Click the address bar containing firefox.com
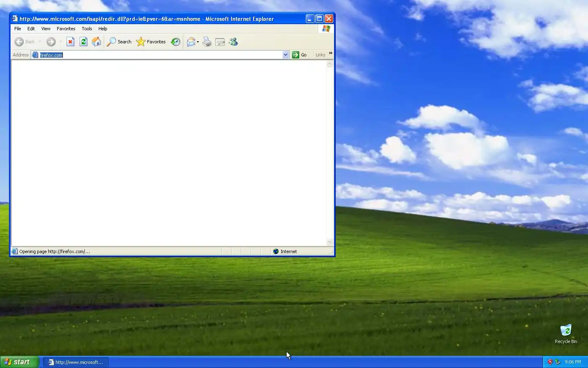 coord(160,55)
